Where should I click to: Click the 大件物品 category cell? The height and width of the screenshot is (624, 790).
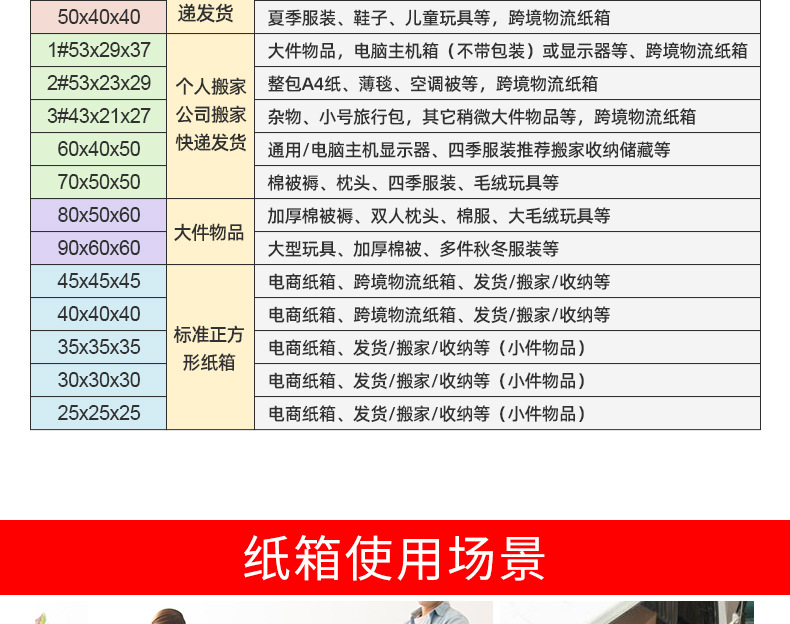[x=210, y=232]
